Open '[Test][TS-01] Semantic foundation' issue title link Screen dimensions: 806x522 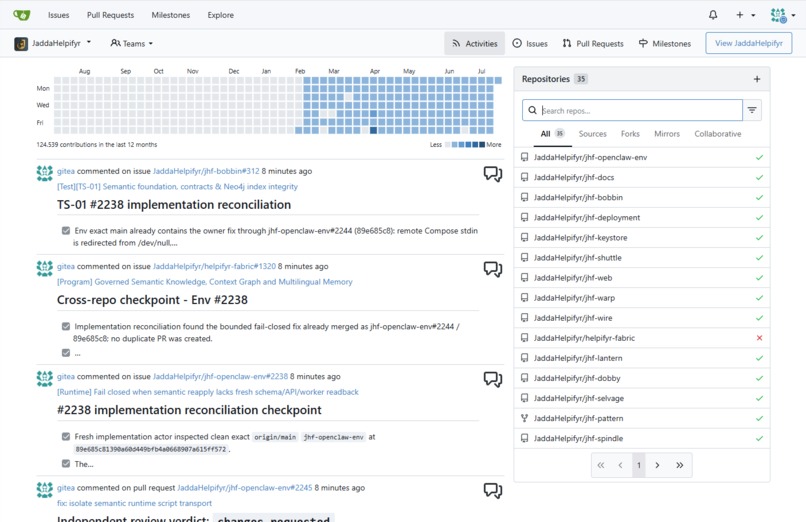click(x=177, y=187)
